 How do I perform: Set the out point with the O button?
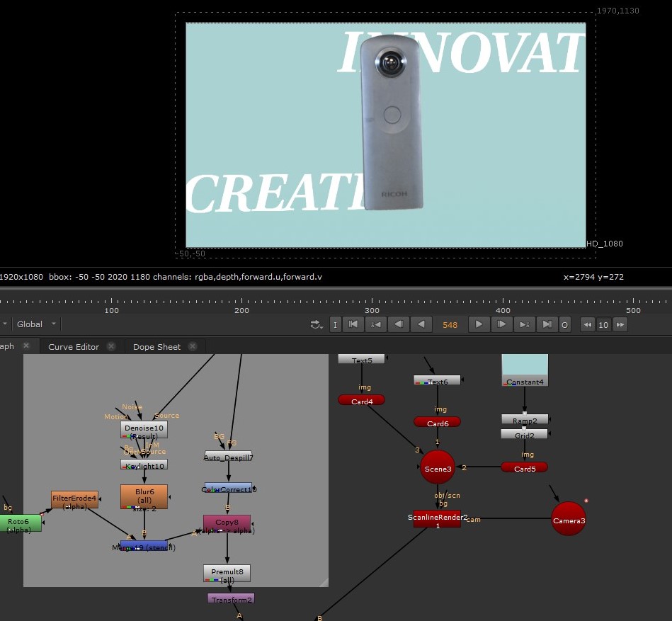coord(564,324)
